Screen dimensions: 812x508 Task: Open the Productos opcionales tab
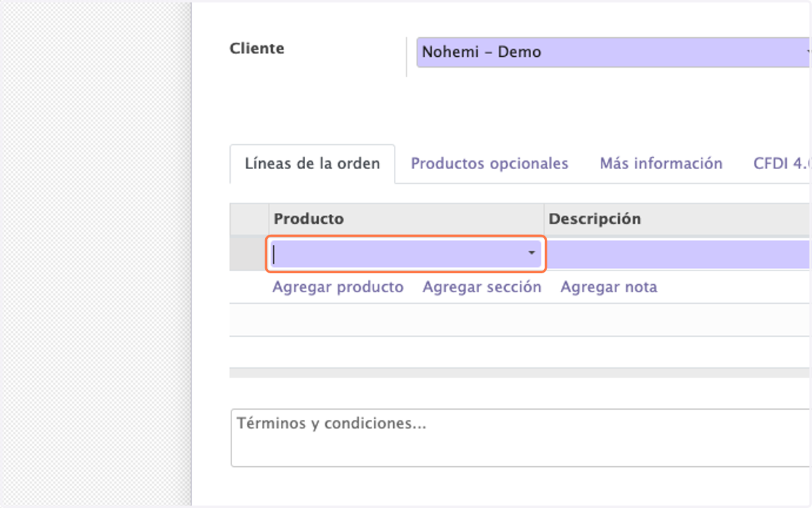point(490,164)
